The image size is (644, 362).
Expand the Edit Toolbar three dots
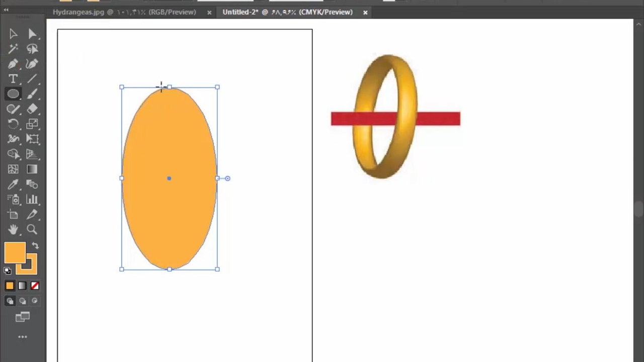click(x=23, y=337)
